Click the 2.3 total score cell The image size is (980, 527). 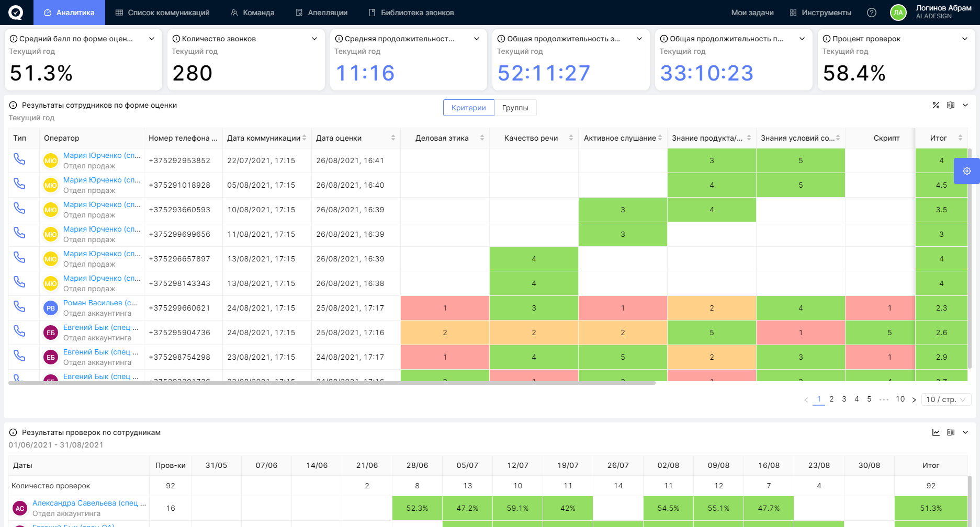941,308
